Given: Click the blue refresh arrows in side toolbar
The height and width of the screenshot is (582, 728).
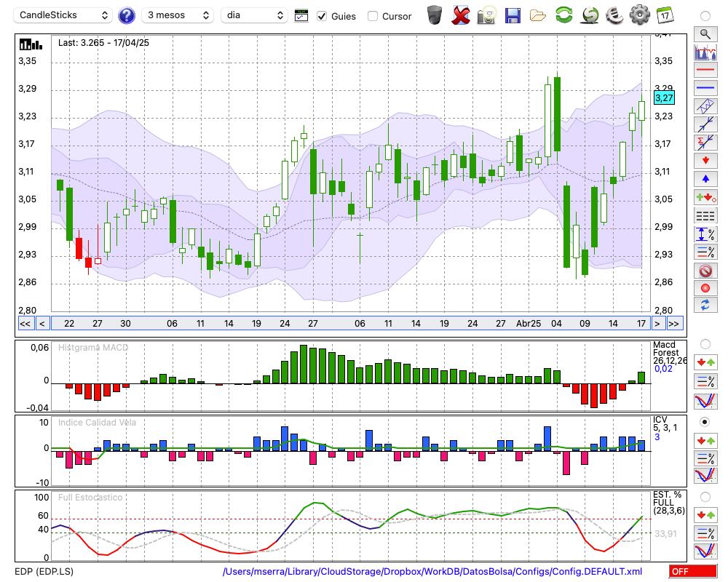Looking at the screenshot, I should pyautogui.click(x=705, y=305).
